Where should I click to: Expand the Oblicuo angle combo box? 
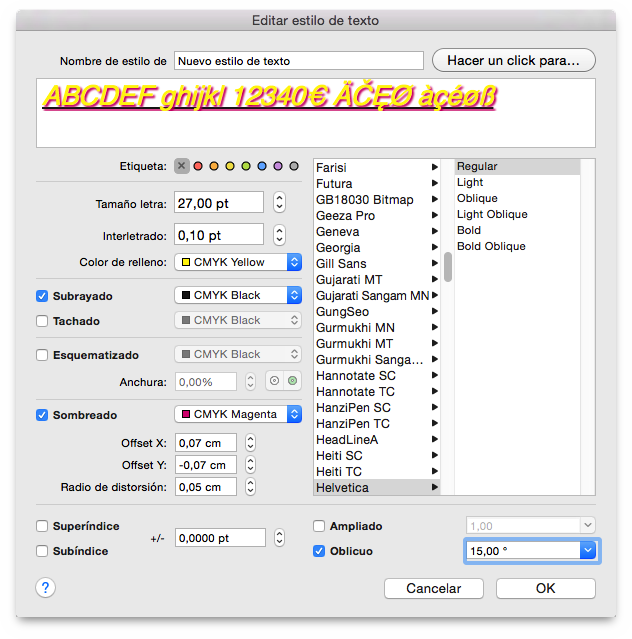click(588, 551)
